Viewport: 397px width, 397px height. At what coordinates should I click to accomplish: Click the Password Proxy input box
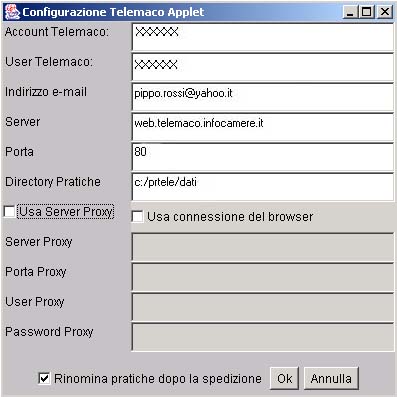(263, 337)
